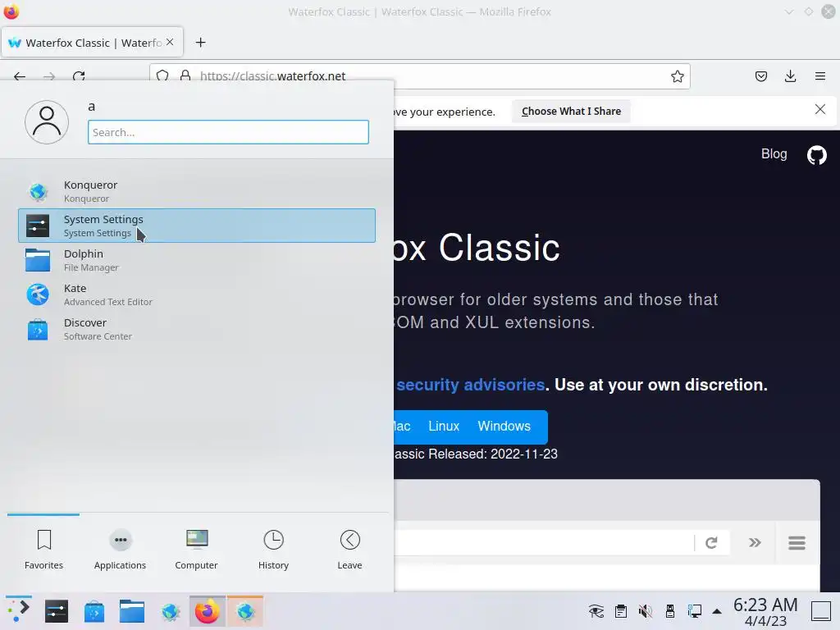Click the address bar showing classic.waterfox.net
The image size is (840, 630).
click(x=419, y=76)
